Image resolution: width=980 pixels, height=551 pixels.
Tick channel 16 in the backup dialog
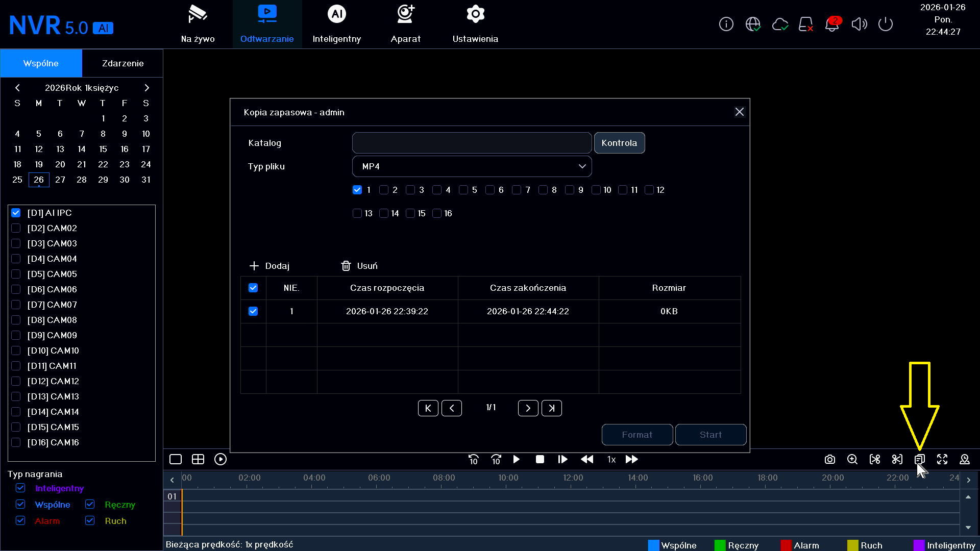[437, 213]
